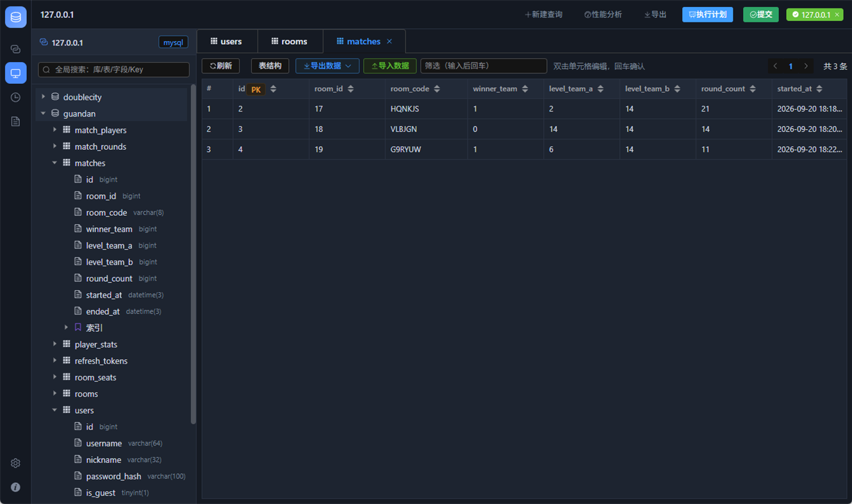Select the monitor view icon in sidebar
Image resolution: width=852 pixels, height=504 pixels.
15,73
